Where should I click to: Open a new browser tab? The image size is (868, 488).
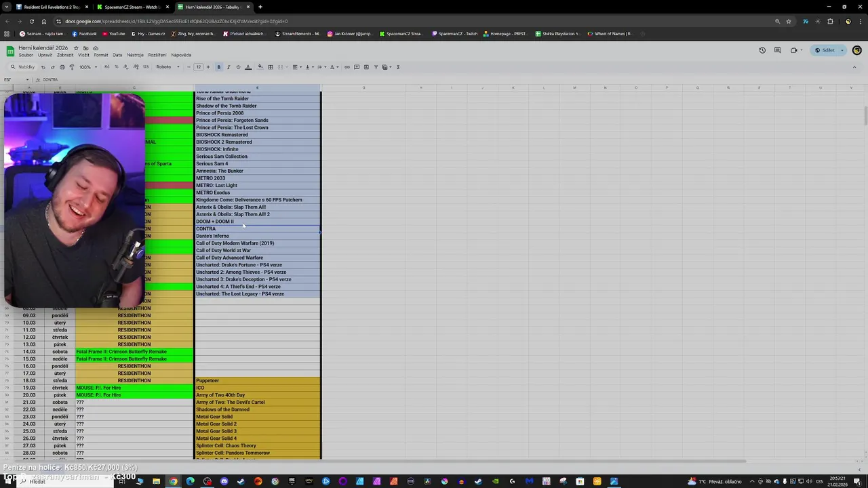pos(260,7)
